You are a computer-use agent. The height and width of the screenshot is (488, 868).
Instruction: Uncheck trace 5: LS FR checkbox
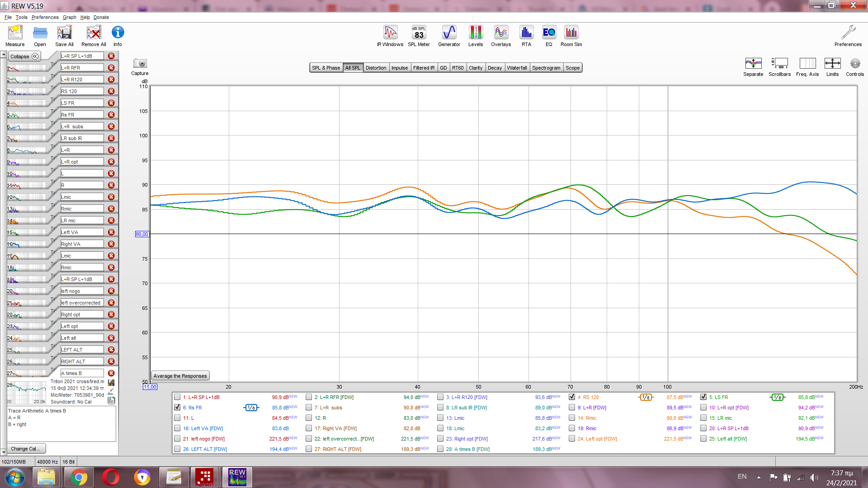703,397
